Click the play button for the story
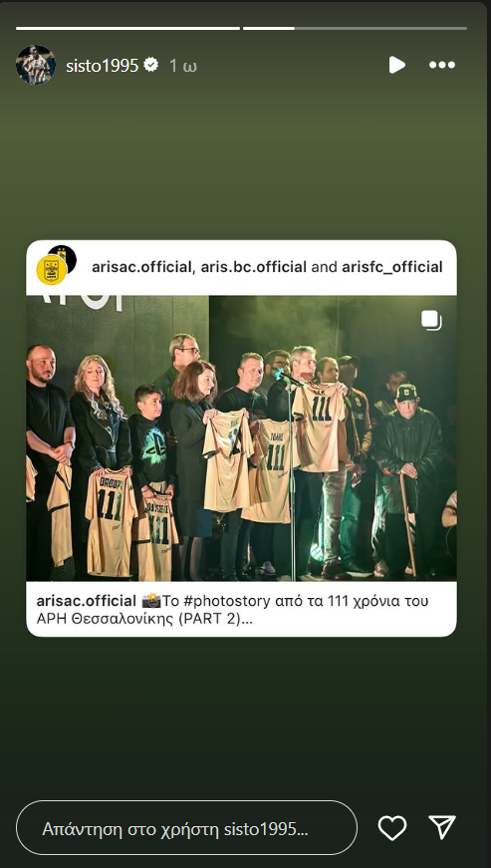The image size is (491, 868). pos(396,65)
